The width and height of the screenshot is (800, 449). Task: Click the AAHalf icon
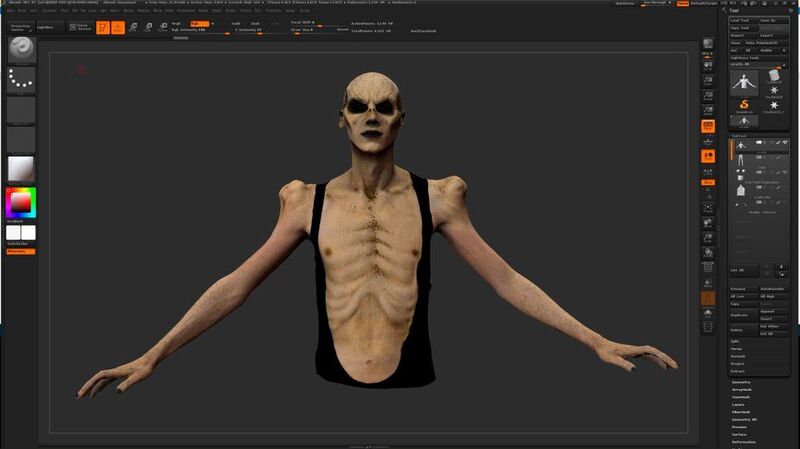pyautogui.click(x=708, y=111)
